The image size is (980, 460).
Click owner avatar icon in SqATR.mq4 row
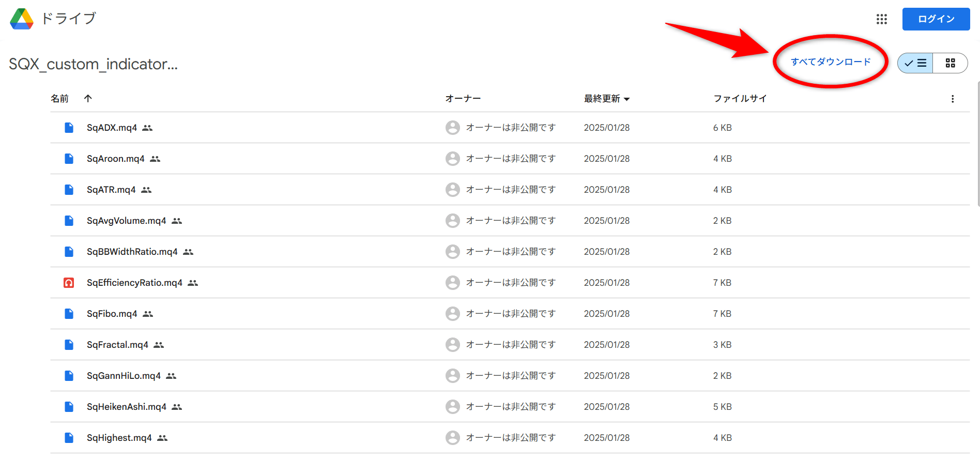click(453, 190)
